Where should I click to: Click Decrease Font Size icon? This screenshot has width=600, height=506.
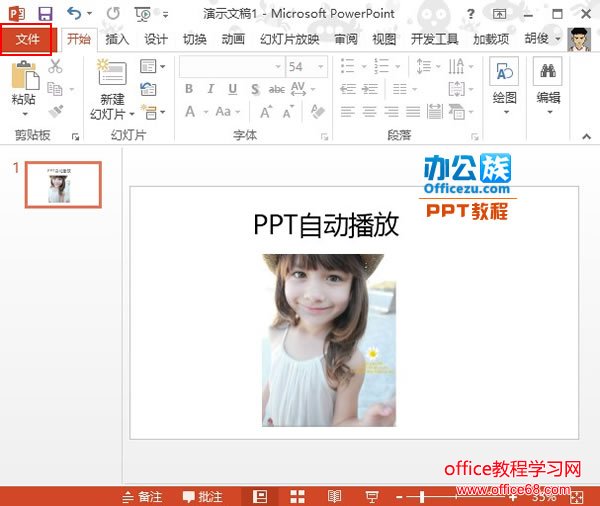[x=289, y=112]
